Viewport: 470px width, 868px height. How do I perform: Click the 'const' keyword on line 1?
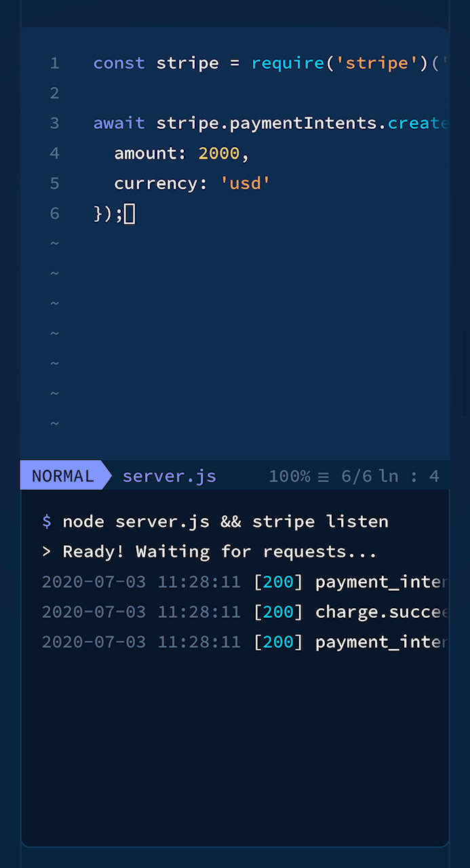pos(119,63)
